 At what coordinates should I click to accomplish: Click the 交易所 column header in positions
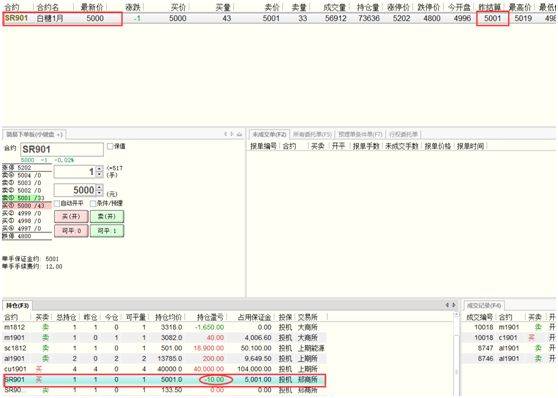click(x=307, y=317)
